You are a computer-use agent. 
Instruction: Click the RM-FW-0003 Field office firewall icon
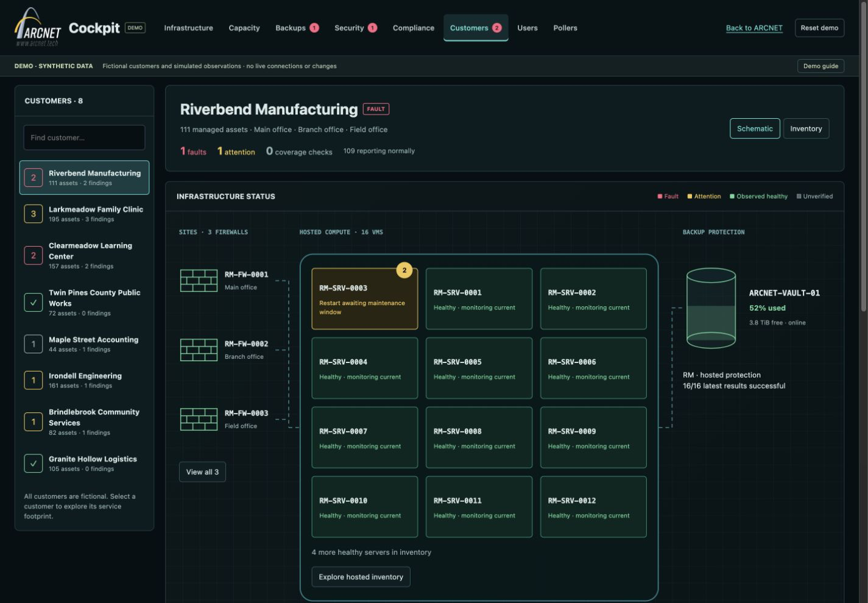(x=199, y=420)
